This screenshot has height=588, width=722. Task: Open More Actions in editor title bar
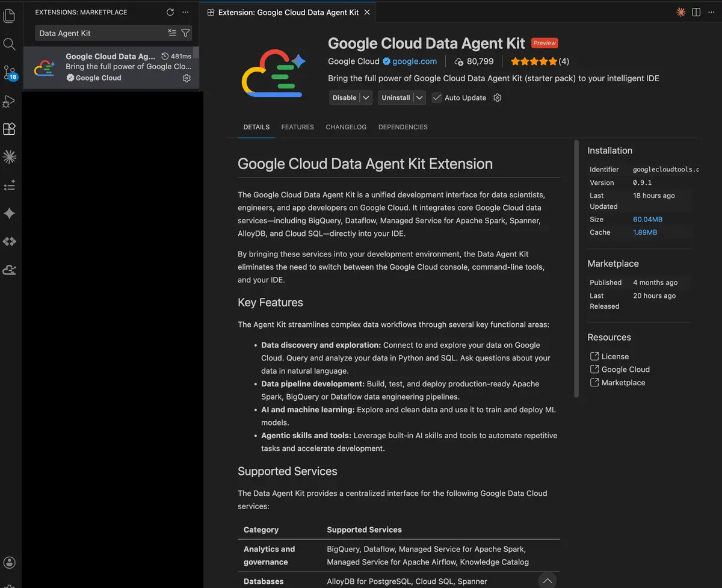tap(711, 12)
